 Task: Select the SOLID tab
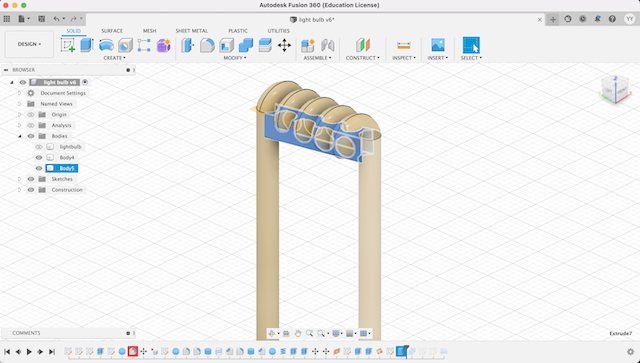73,31
